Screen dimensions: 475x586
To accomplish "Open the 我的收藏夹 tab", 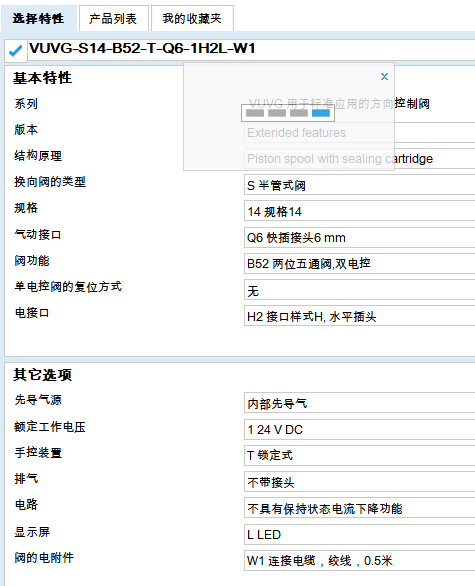I will pyautogui.click(x=192, y=18).
